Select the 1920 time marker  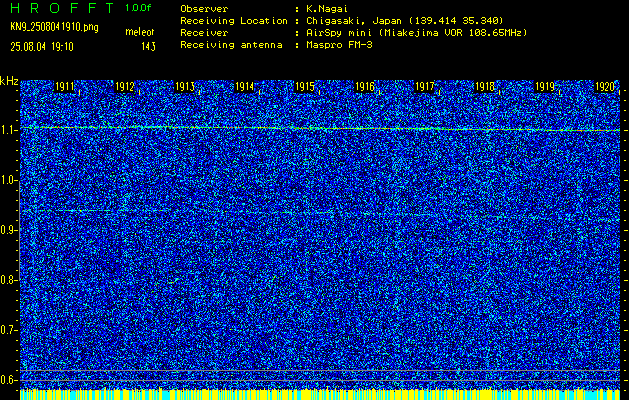click(x=605, y=86)
